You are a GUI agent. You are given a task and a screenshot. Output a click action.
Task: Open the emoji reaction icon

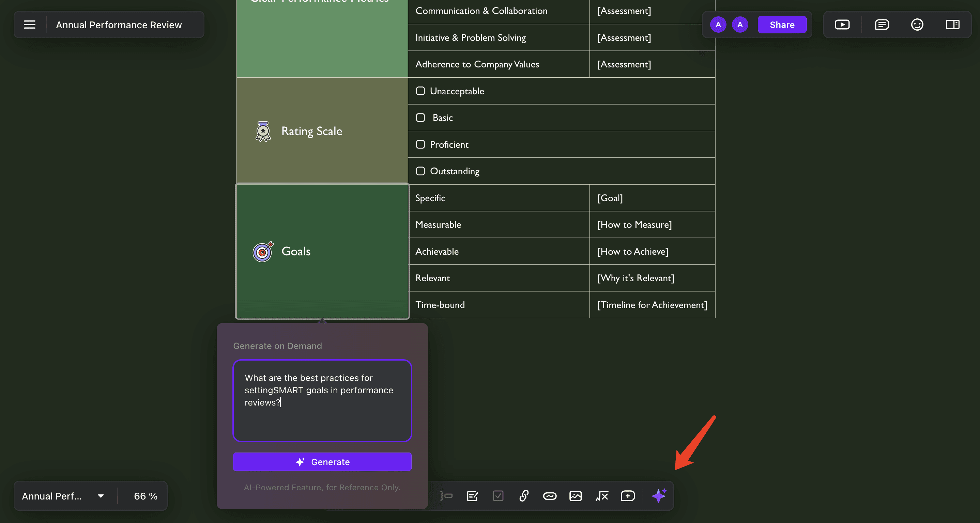pos(917,25)
